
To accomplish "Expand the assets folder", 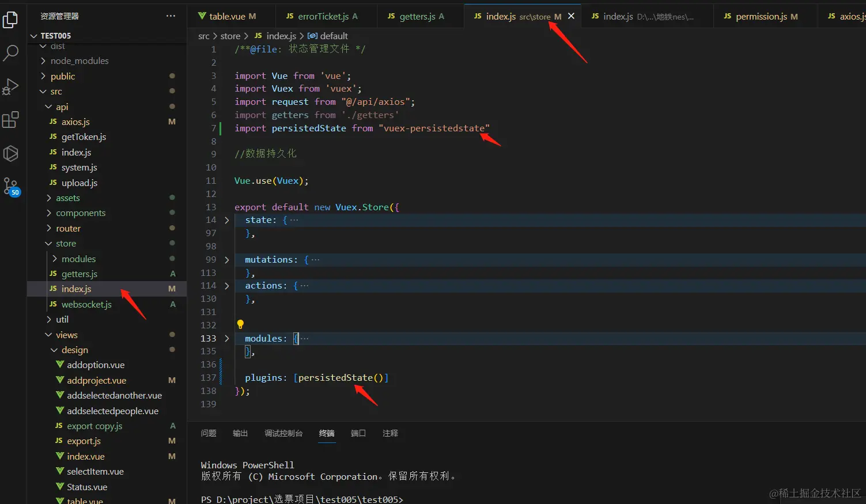I will [x=48, y=198].
